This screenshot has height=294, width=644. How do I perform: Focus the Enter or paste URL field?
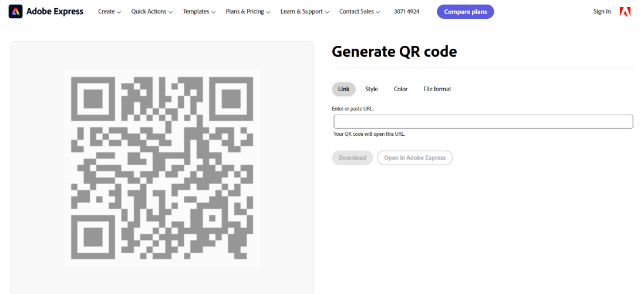tap(483, 122)
